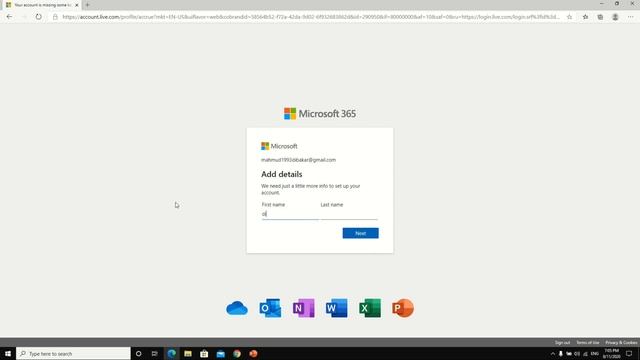Add page to favorites star icon
Viewport: 640px width, 360px height.
569,17
